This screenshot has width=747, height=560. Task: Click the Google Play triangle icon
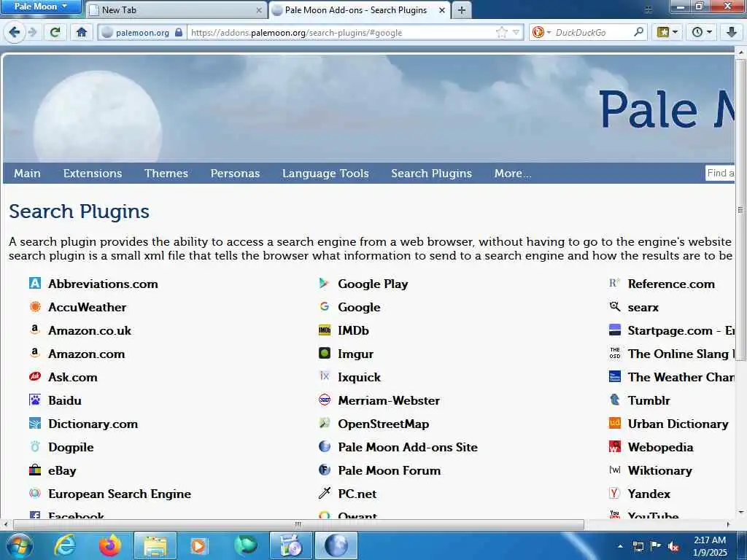tap(325, 284)
